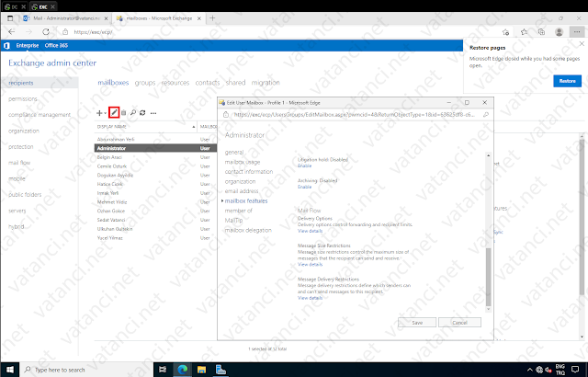The image size is (588, 377).
Task: Select the Enterprise tab in the header
Action: pos(28,45)
